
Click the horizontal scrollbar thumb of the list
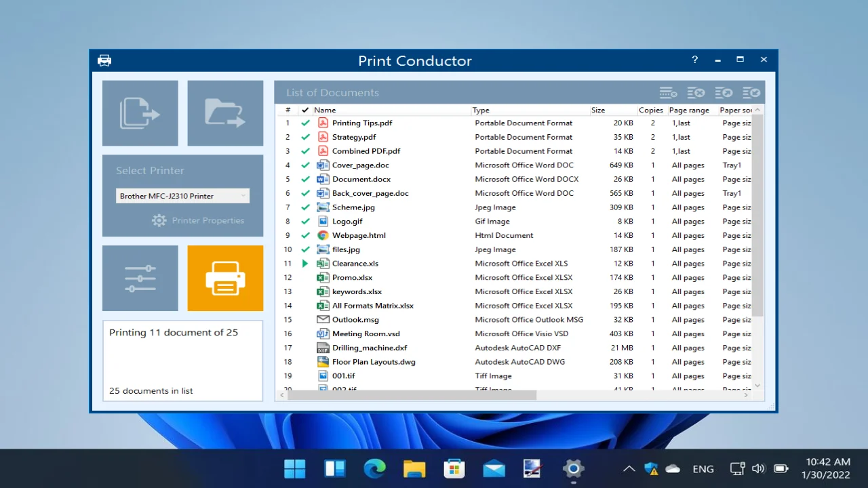tap(412, 395)
